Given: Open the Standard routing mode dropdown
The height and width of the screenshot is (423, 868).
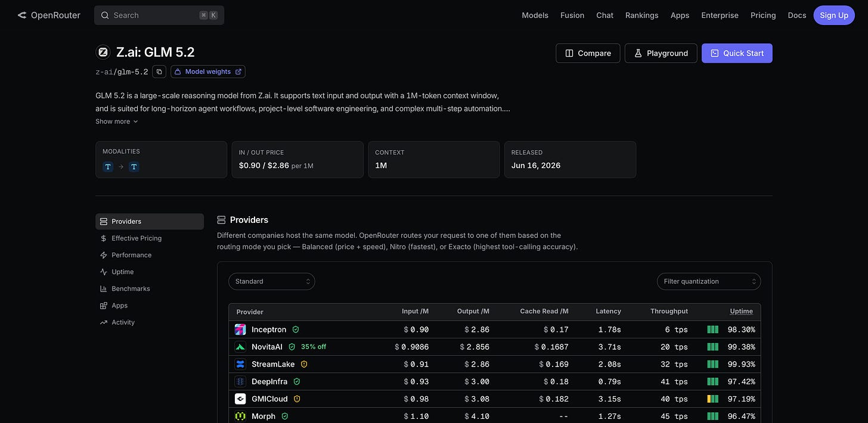Looking at the screenshot, I should (272, 281).
